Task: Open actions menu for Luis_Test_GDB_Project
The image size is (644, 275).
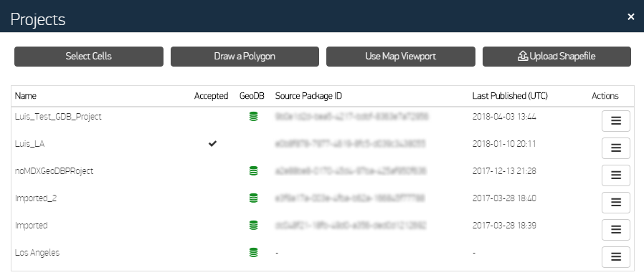Action: (x=615, y=121)
